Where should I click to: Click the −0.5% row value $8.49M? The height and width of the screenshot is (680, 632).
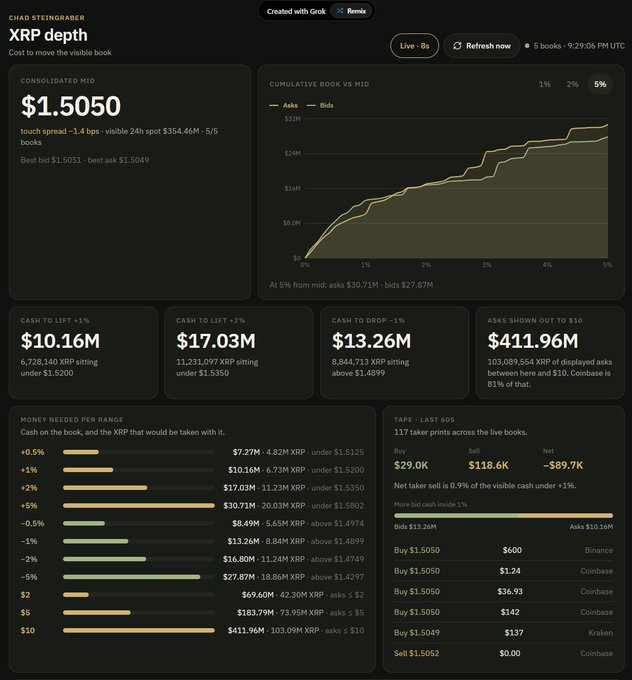pos(246,523)
